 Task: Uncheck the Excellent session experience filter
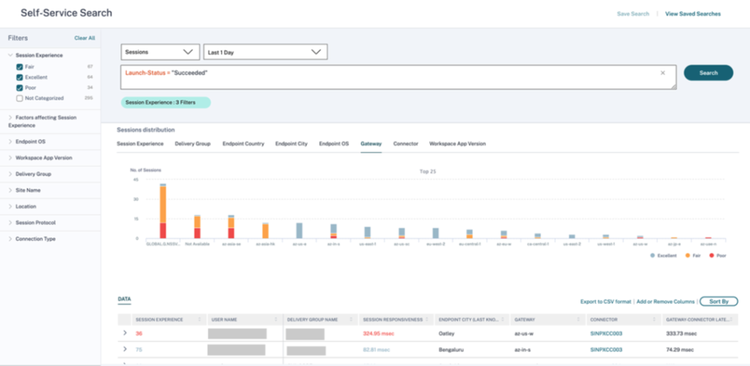(20, 78)
